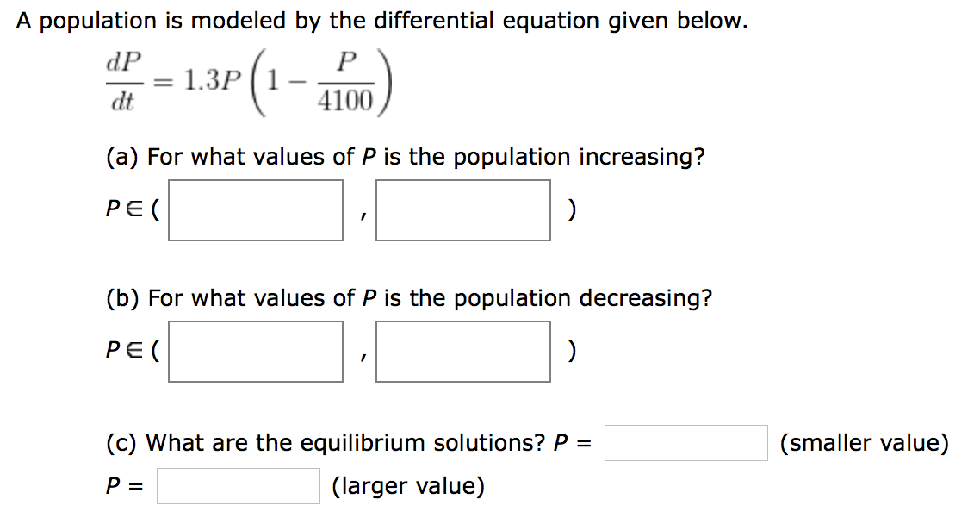Click the P = label in part (c)

pos(122,486)
